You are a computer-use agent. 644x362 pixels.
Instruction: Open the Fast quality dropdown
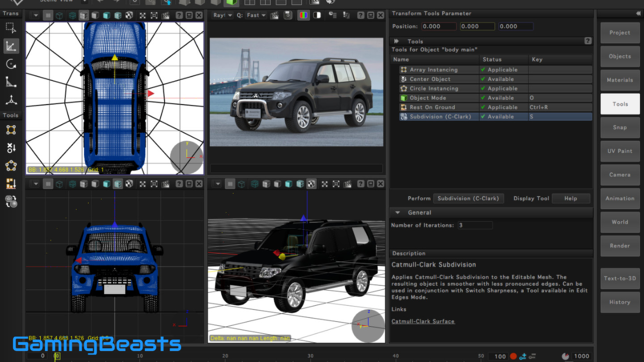[257, 16]
